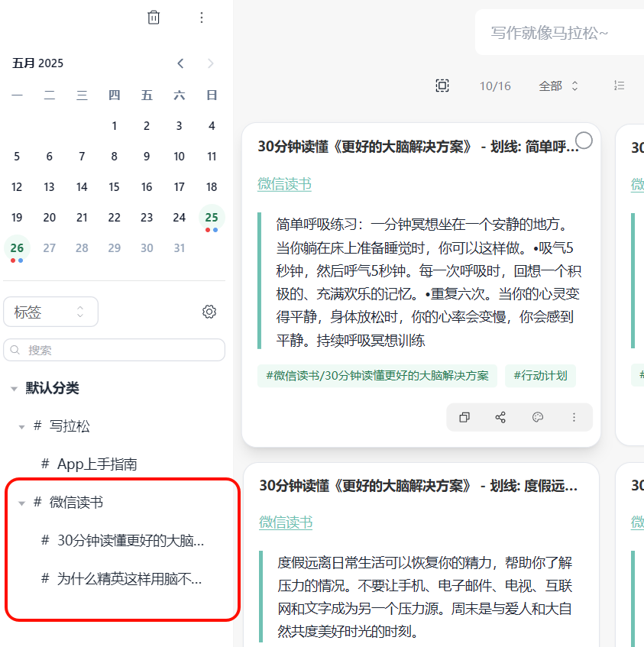Click the multi-select frame icon

pos(442,86)
